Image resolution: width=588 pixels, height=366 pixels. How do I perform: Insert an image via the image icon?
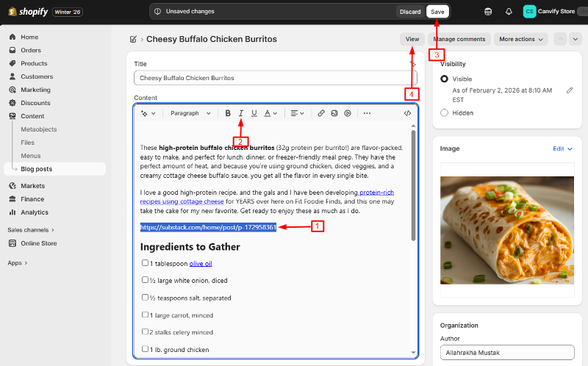(334, 113)
